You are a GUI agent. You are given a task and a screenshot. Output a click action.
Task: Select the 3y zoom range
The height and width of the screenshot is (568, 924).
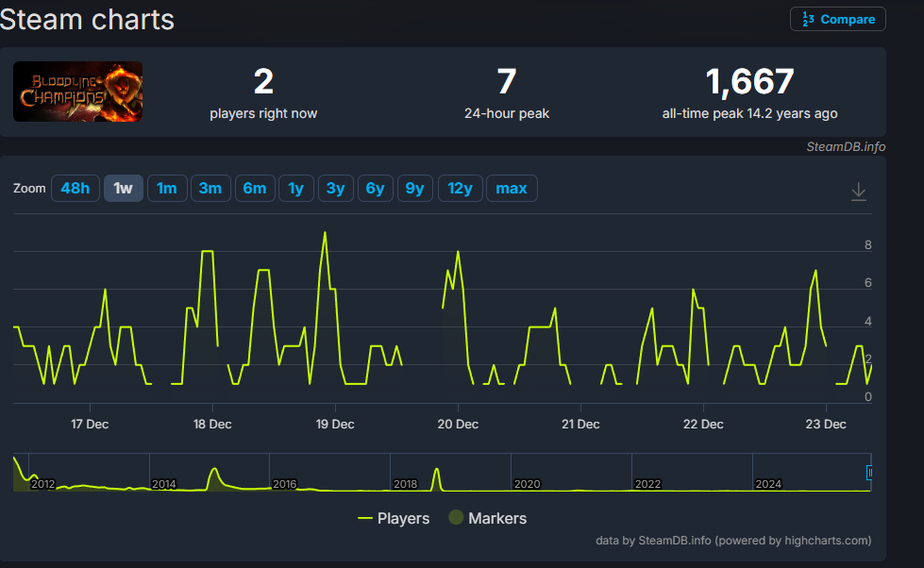335,189
